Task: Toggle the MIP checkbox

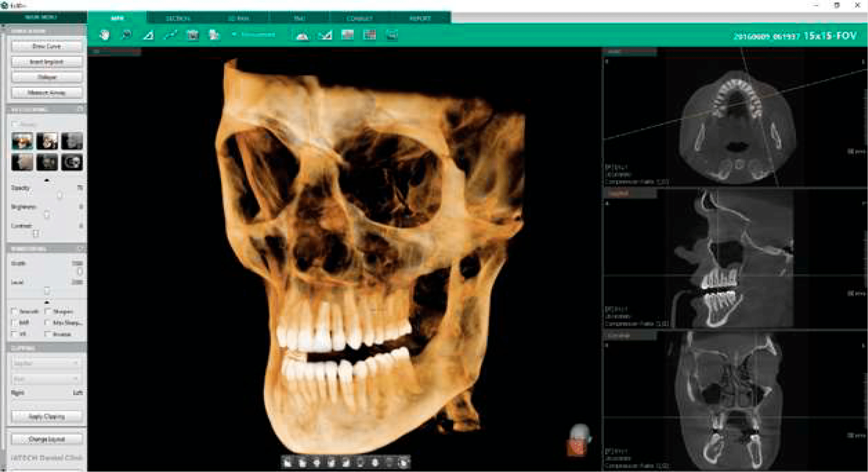Action: 15,323
